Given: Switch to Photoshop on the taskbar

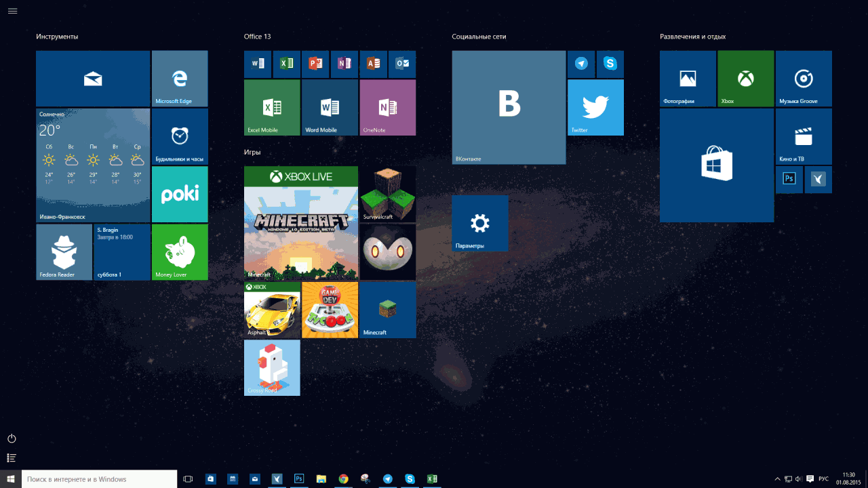Looking at the screenshot, I should [x=299, y=479].
